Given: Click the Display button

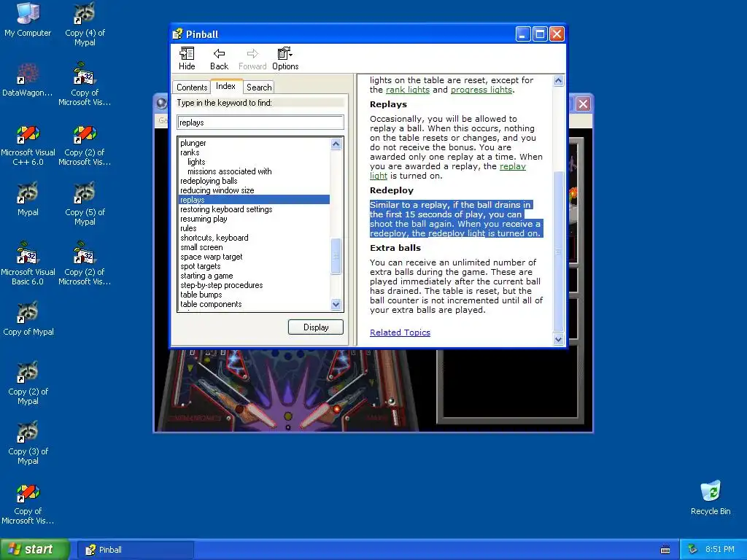Looking at the screenshot, I should 315,327.
